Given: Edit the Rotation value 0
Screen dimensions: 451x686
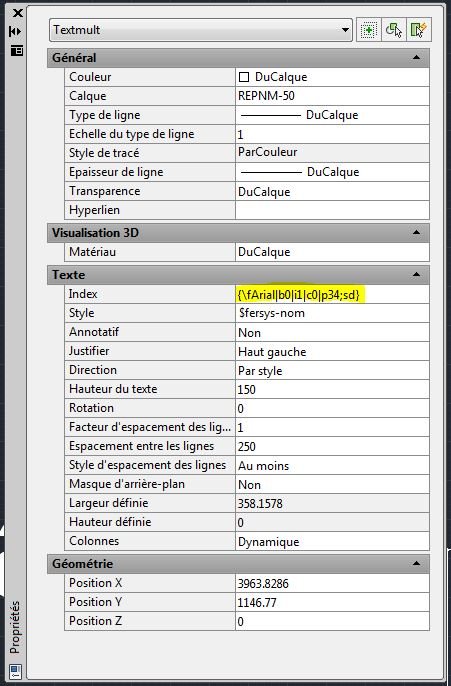Looking at the screenshot, I should coord(332,408).
